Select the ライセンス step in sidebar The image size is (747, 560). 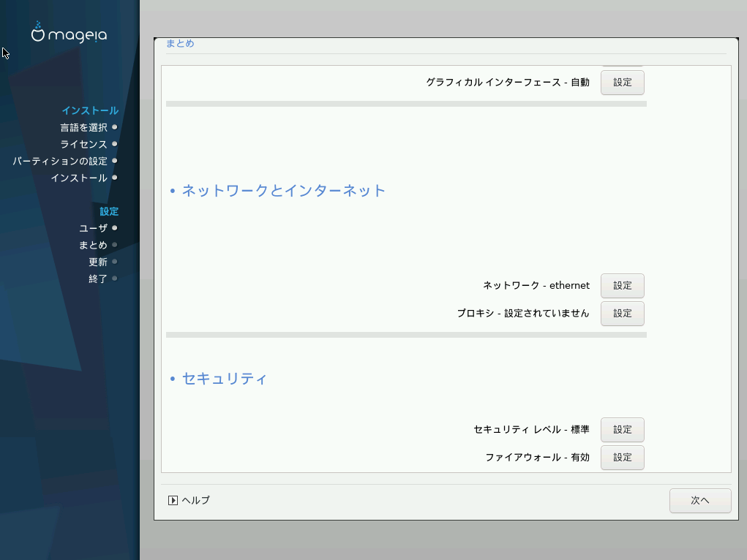coord(83,144)
